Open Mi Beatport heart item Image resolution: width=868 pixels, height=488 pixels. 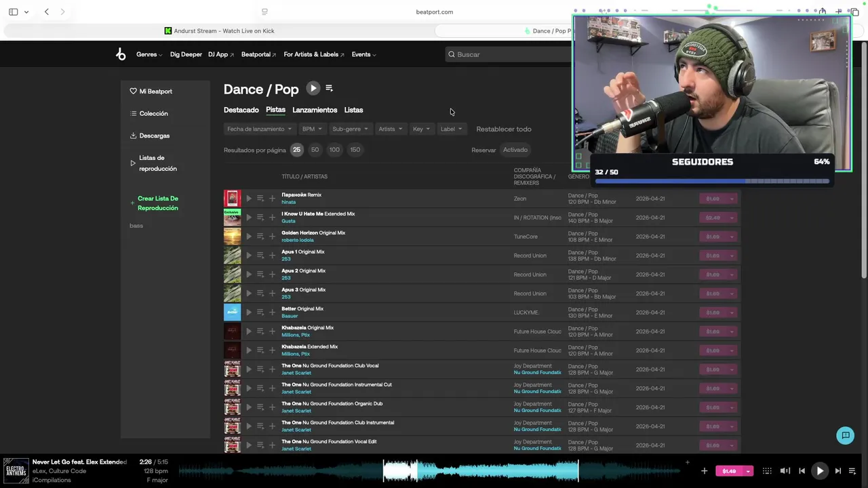point(151,91)
